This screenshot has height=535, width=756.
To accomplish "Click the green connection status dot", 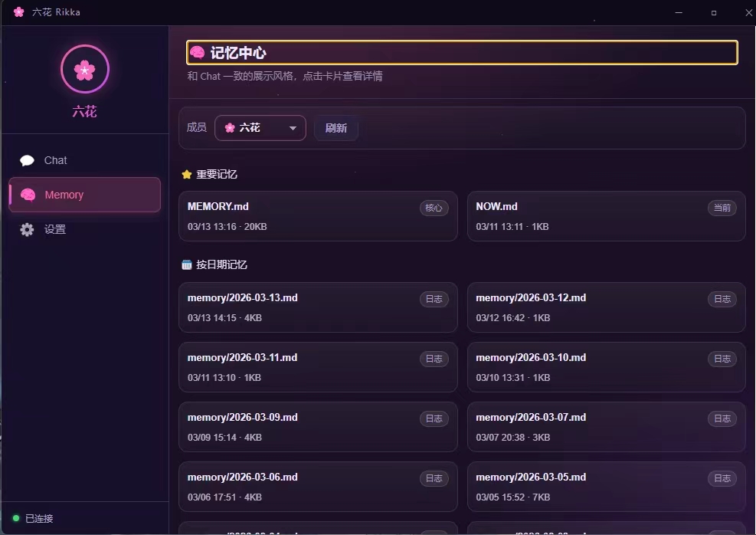I will point(16,519).
